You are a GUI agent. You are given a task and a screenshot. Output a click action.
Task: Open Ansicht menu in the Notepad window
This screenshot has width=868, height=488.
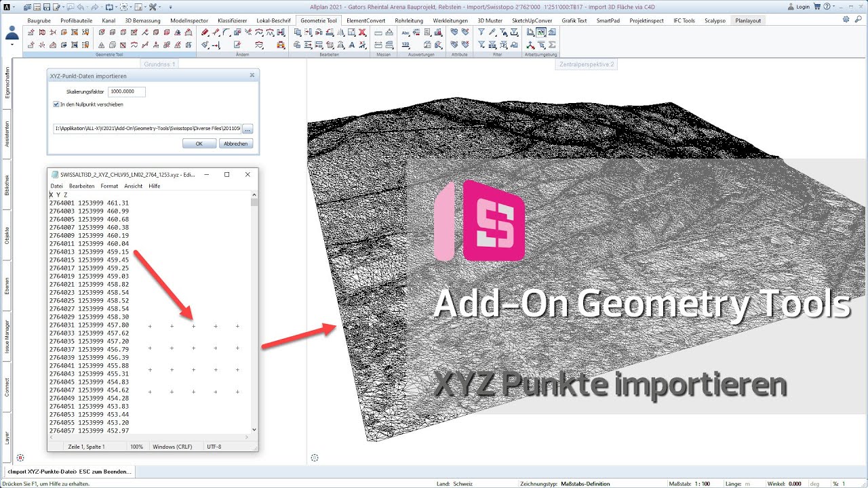pos(134,186)
